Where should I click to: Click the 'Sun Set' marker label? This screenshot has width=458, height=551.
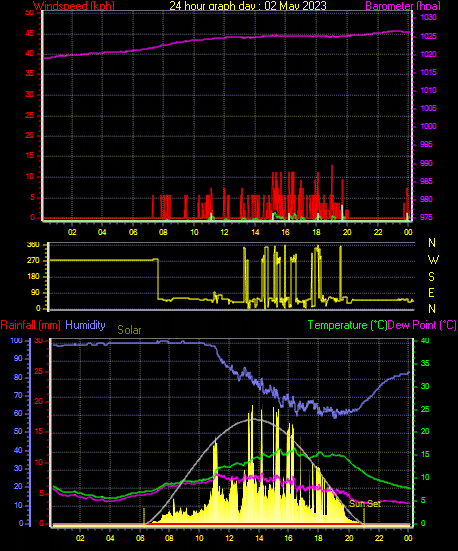click(x=365, y=504)
